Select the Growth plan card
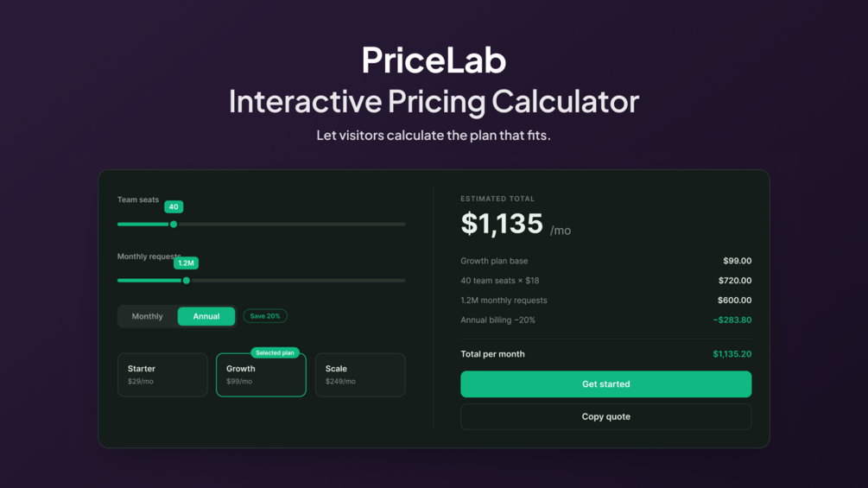 coord(261,375)
